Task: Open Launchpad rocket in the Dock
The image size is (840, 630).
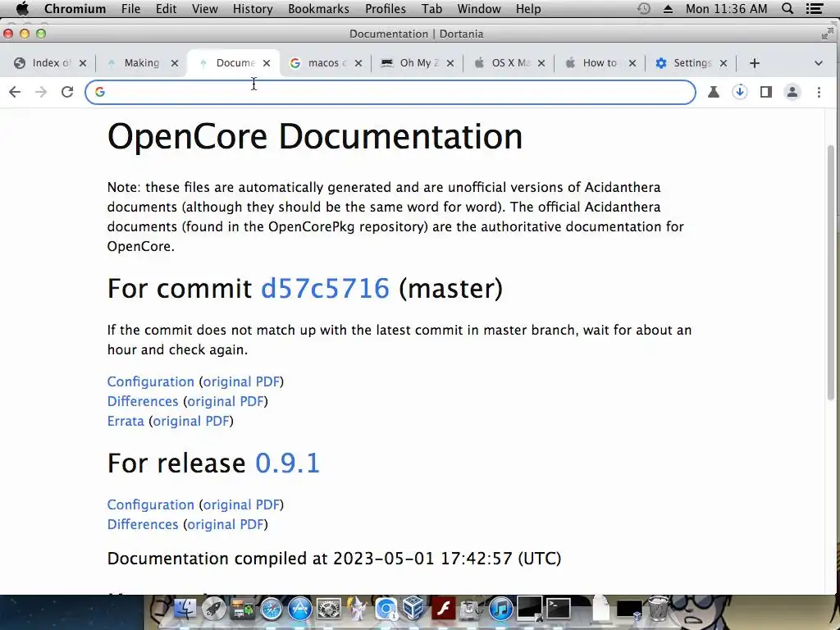Action: point(214,609)
